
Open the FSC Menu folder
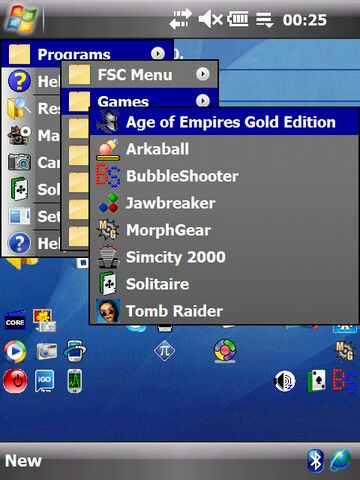coord(140,74)
